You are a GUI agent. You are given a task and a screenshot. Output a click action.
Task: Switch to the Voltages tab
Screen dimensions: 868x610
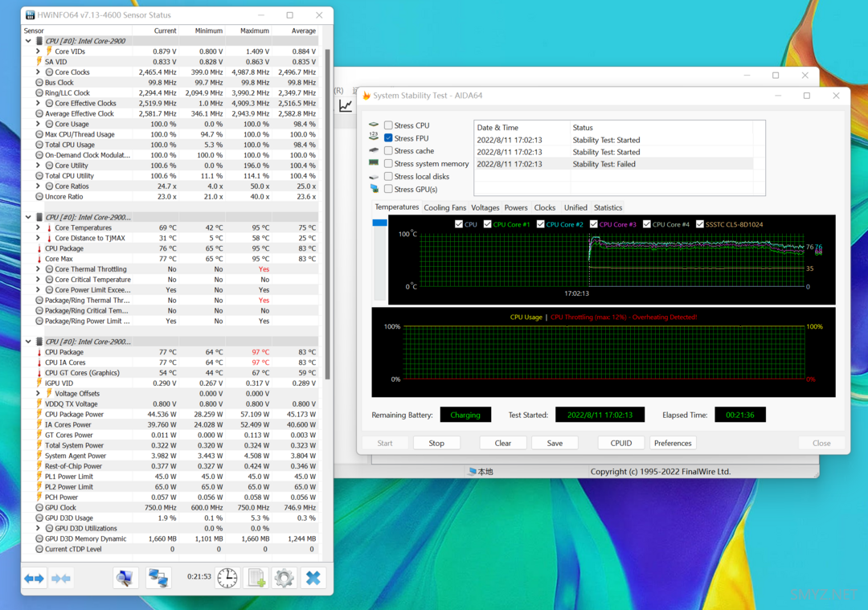485,207
